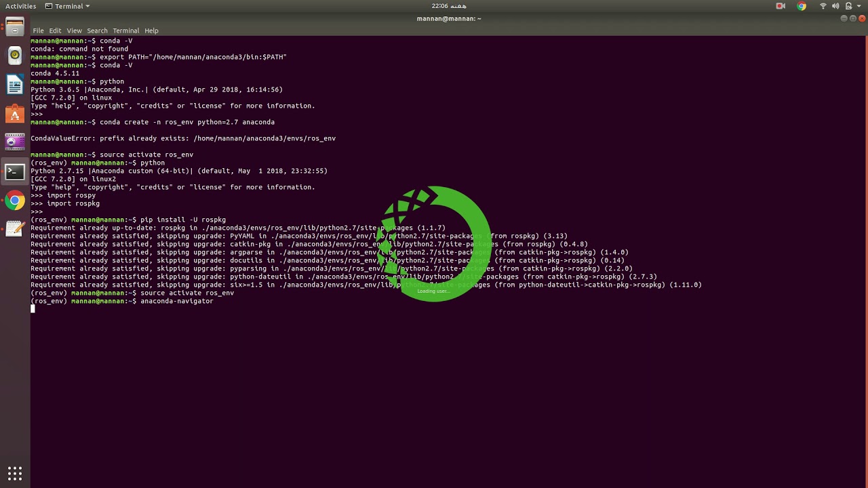Click the 'Python 2.7.15 |Anaconda custom' line
Viewport: 868px width, 488px height.
179,171
